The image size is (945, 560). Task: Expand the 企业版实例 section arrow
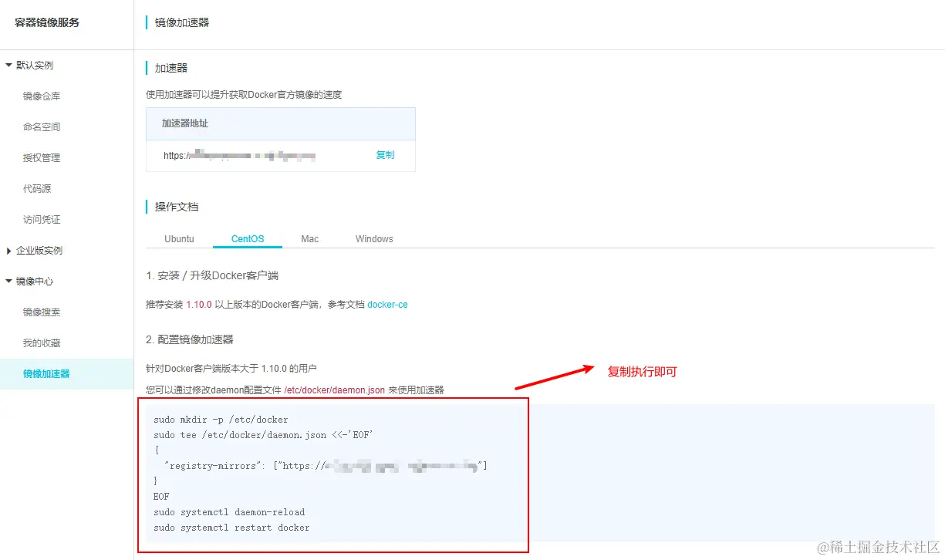[x=9, y=251]
